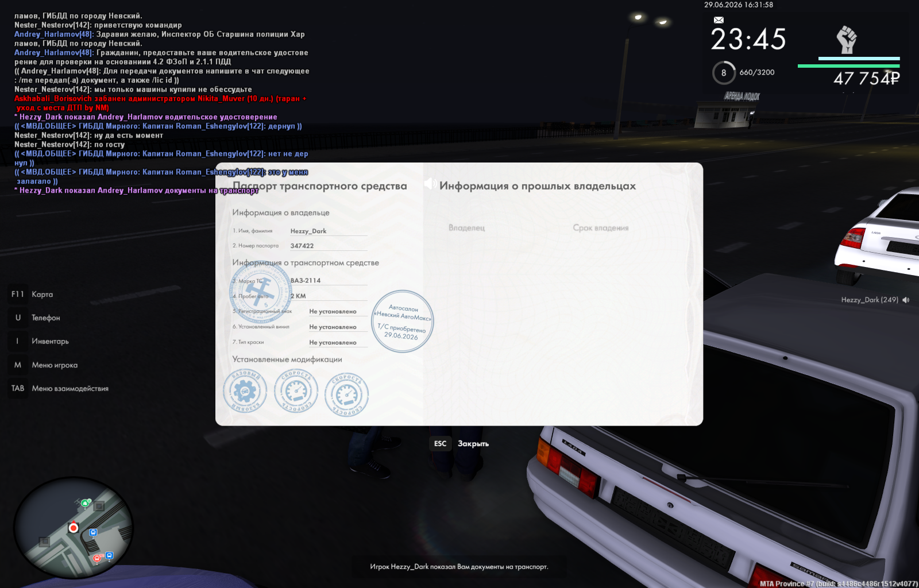Screen dimensions: 919x588
Task: Click the Hezzy_Dark (249) player name tag
Action: tap(870, 300)
